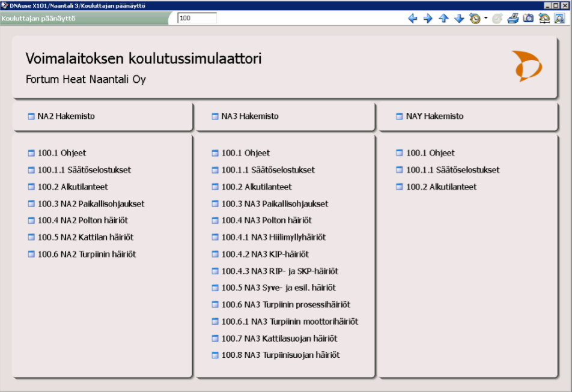The image size is (572, 392).
Task: Click the camera snapshot icon
Action: point(528,18)
